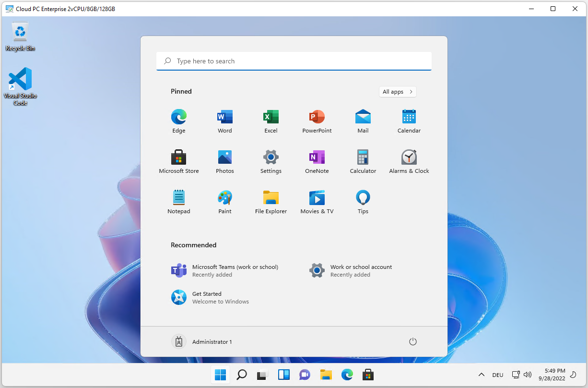Screen dimensions: 588x388
Task: Open the power options button
Action: [x=413, y=341]
